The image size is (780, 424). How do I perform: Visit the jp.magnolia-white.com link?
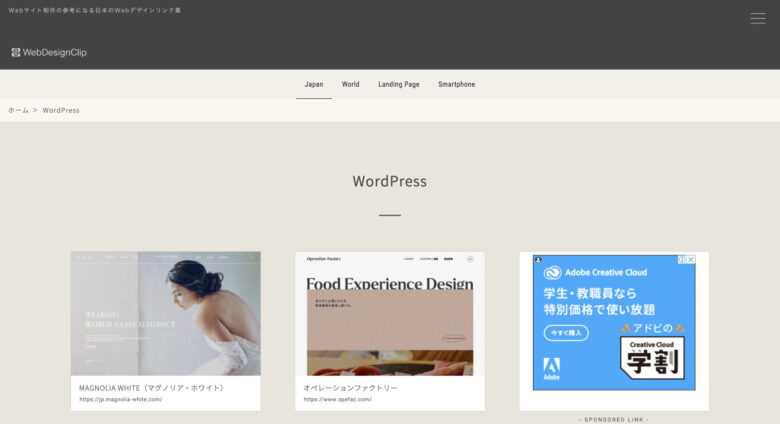pyautogui.click(x=120, y=399)
